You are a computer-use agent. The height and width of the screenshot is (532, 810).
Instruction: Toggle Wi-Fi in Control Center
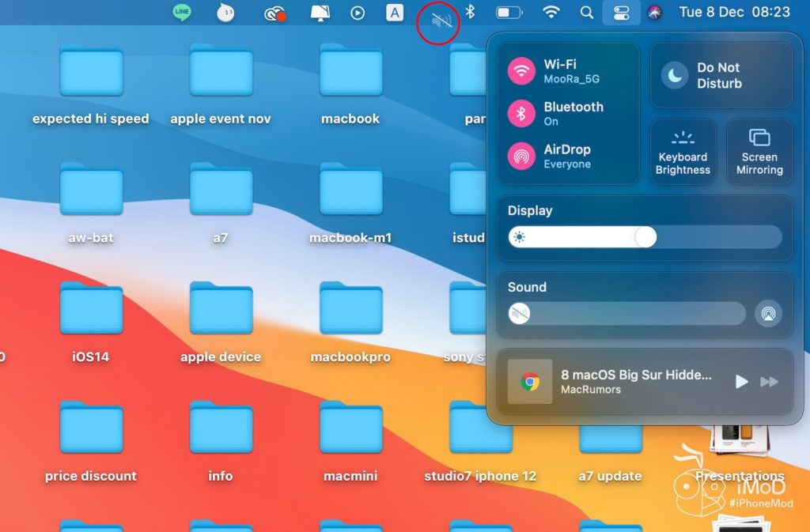pyautogui.click(x=521, y=71)
